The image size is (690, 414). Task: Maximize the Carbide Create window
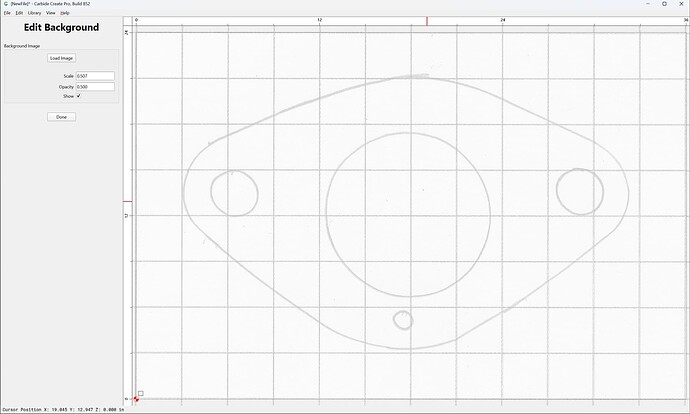pyautogui.click(x=664, y=4)
